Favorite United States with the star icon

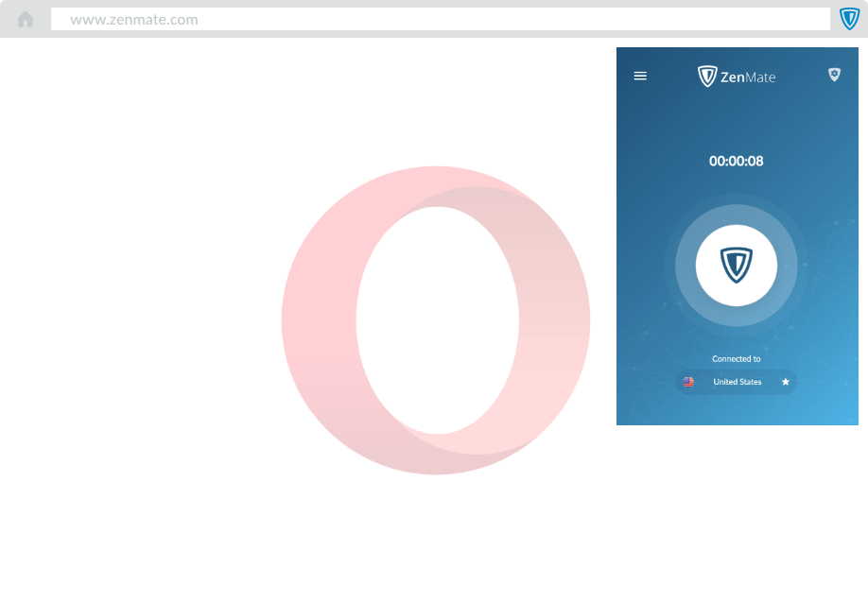[785, 382]
